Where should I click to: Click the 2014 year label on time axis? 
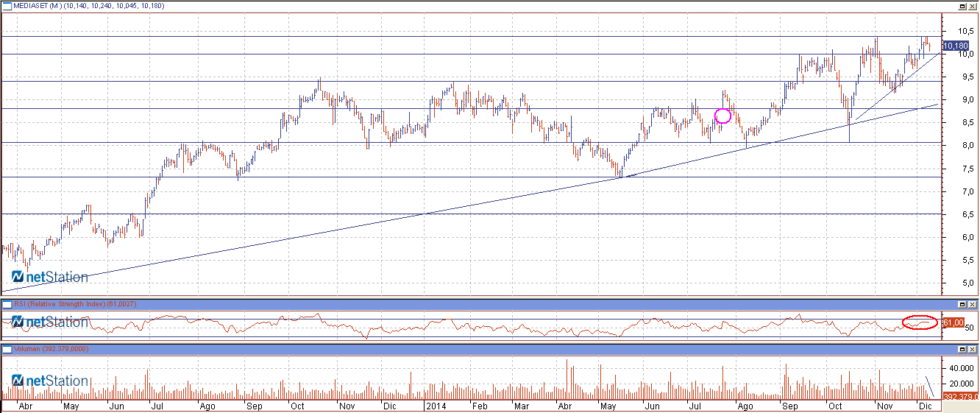436,406
